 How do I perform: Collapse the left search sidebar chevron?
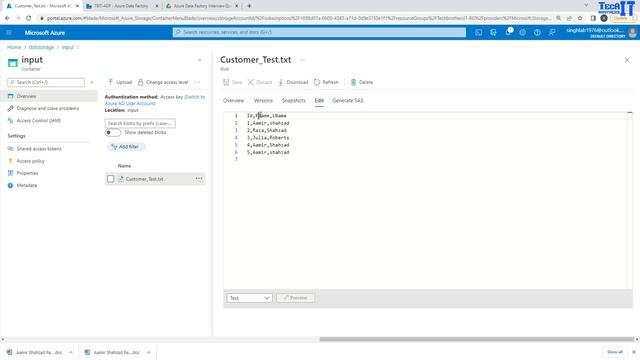pos(92,82)
